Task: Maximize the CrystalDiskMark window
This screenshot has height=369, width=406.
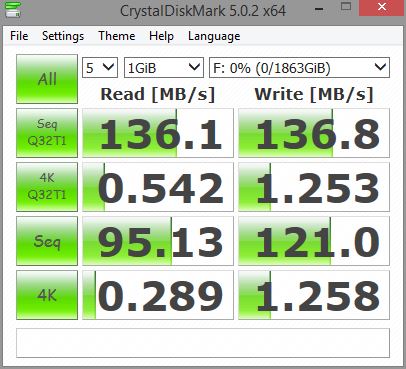Action: click(x=346, y=7)
